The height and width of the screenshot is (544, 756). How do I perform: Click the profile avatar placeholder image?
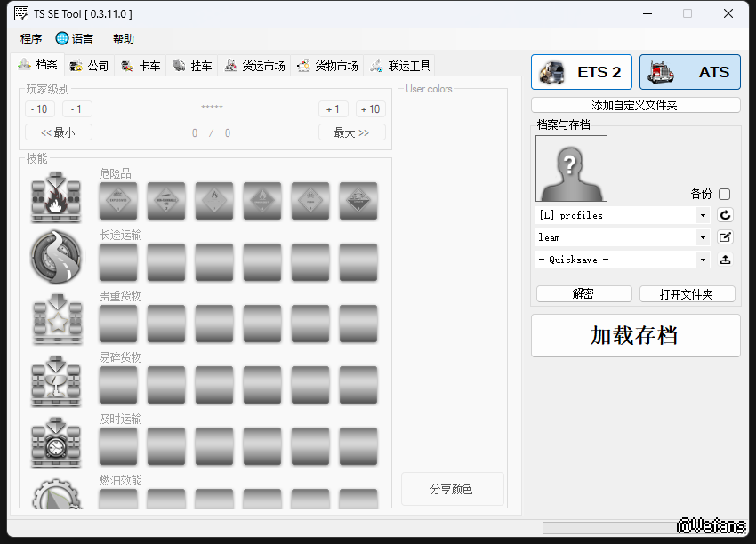[571, 168]
